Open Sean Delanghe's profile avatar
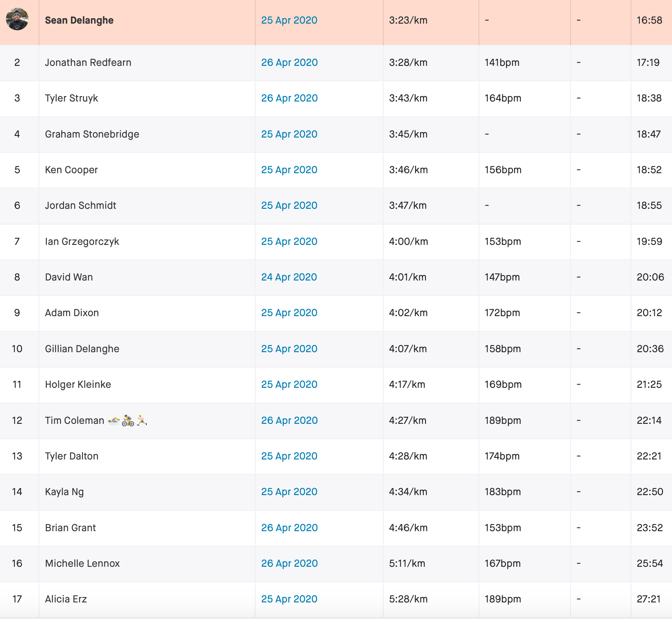 pyautogui.click(x=17, y=19)
